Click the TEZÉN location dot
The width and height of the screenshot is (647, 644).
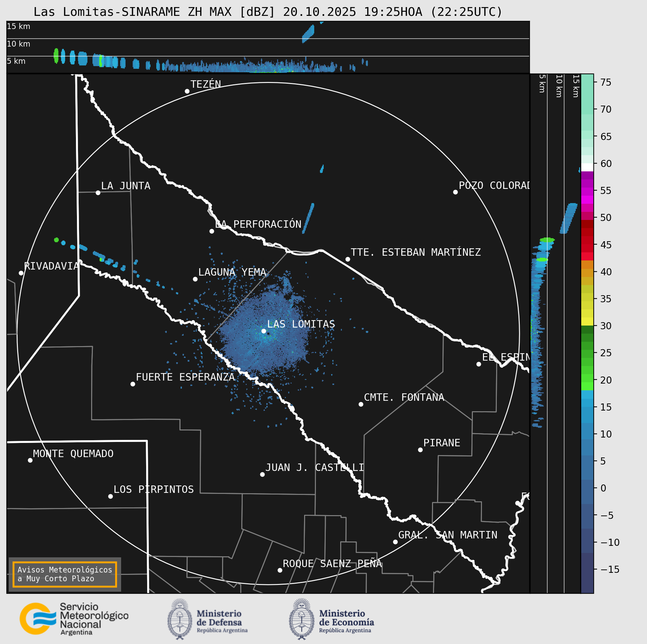click(187, 91)
